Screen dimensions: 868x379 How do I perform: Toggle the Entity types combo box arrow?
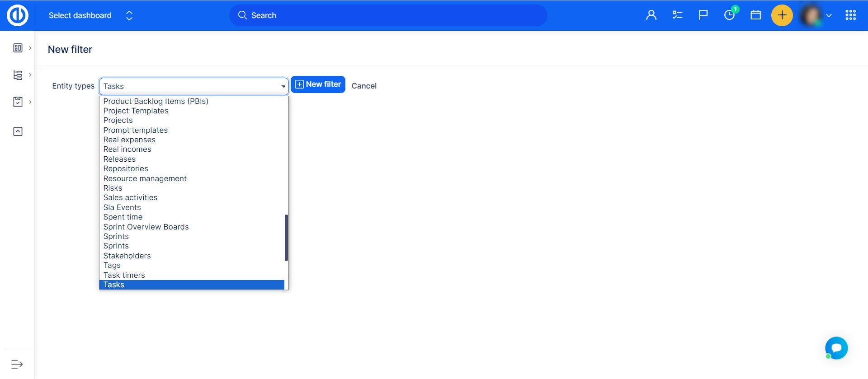coord(283,86)
